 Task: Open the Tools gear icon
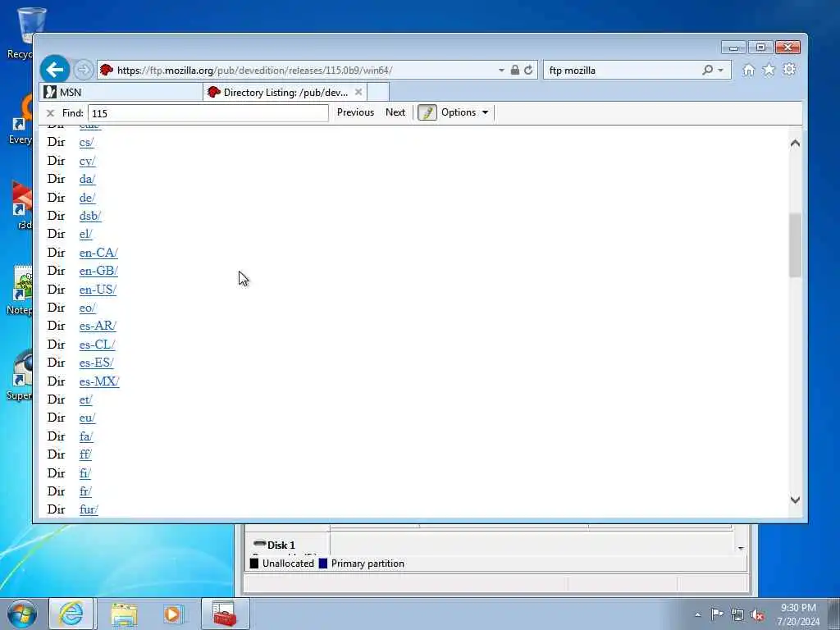click(x=789, y=70)
